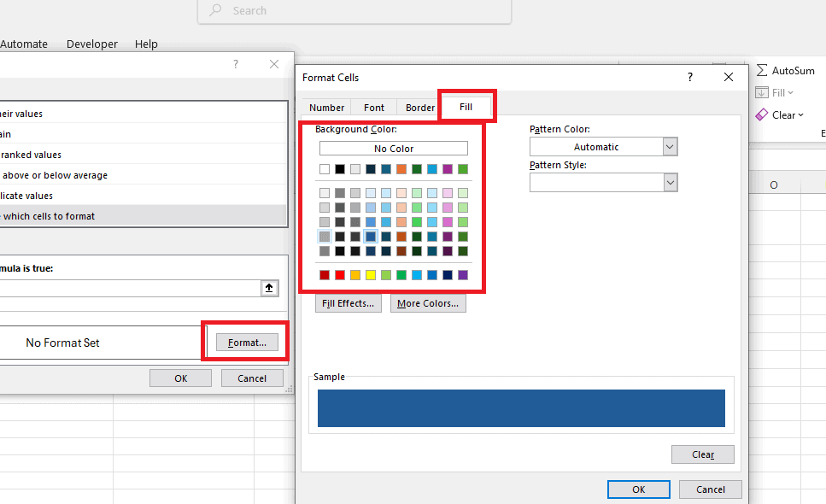This screenshot has width=826, height=504.
Task: Click the rule dialog help question mark
Action: (236, 64)
